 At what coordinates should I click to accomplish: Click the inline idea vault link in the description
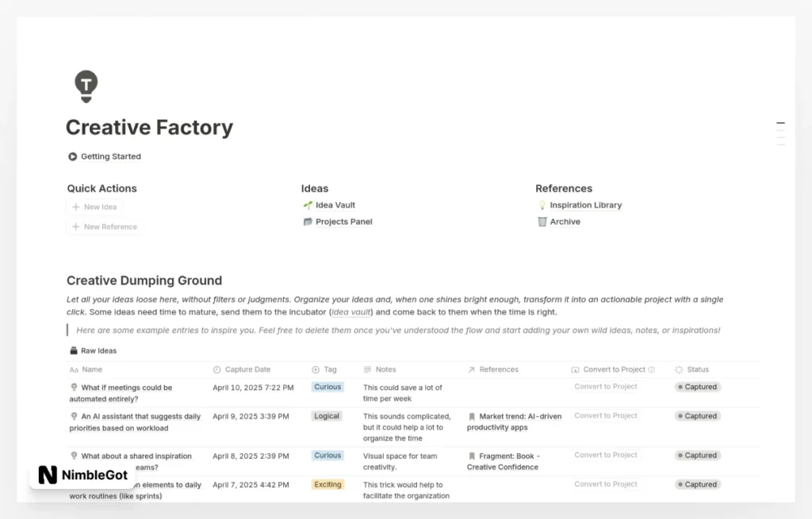click(351, 312)
